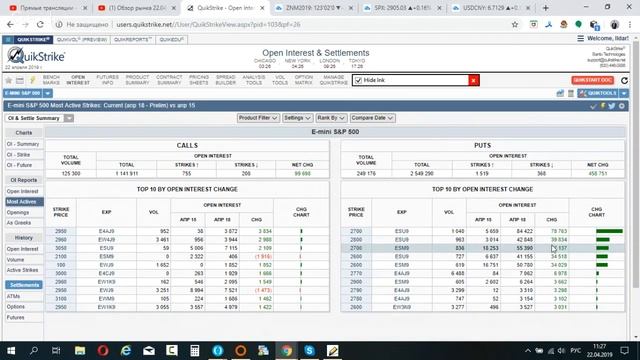
Task: Open a new browser tab with plus button
Action: click(545, 8)
